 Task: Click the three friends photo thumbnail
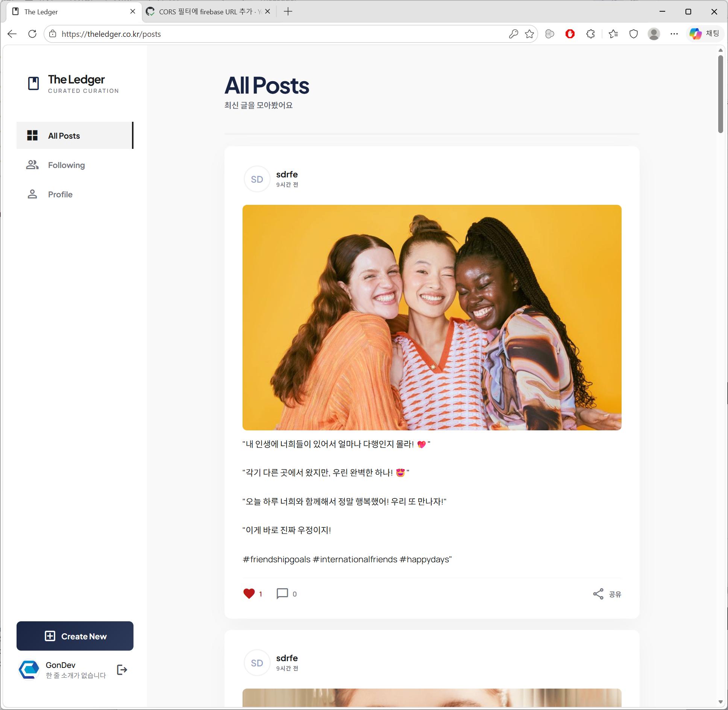coord(432,318)
